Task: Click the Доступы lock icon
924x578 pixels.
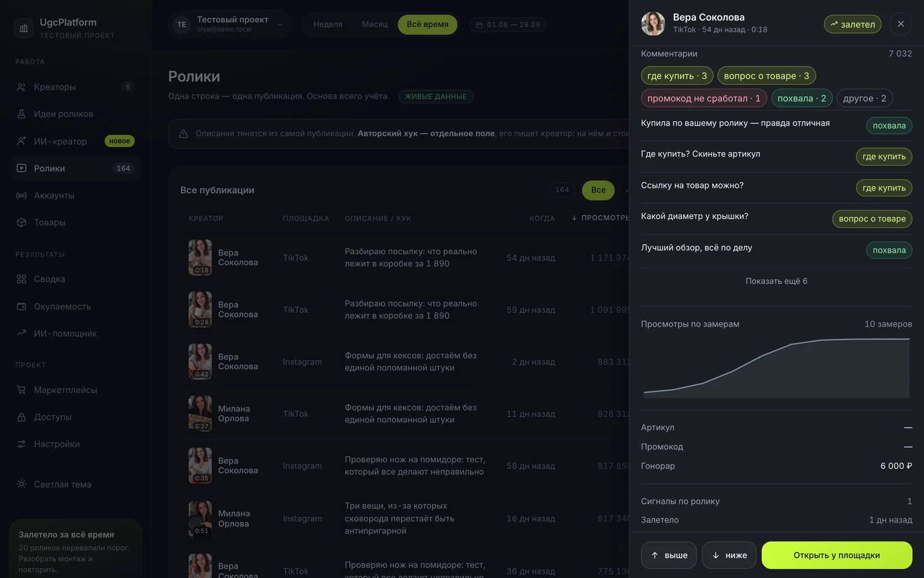Action: [21, 417]
